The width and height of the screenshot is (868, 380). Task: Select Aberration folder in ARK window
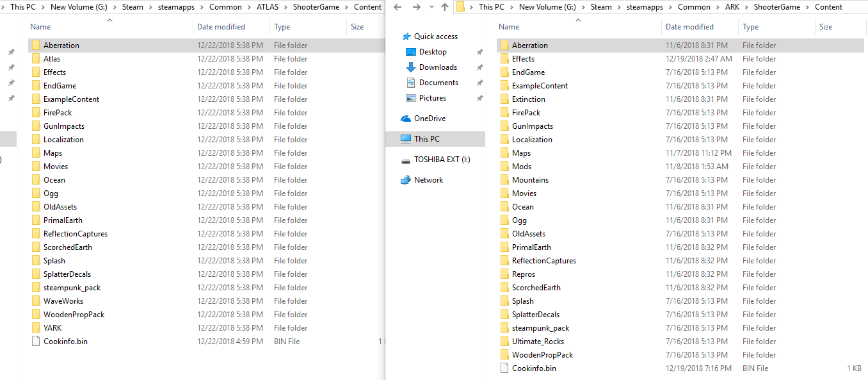coord(681,45)
